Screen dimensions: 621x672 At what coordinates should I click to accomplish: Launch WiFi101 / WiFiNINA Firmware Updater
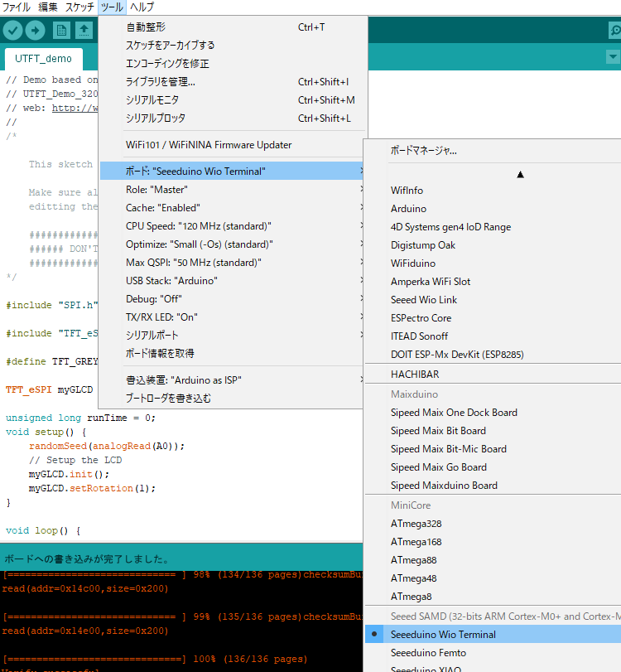click(x=233, y=145)
